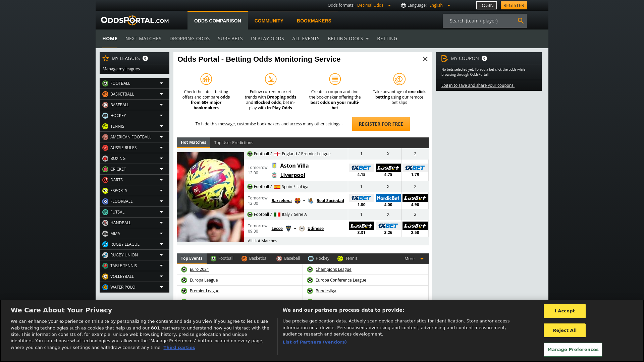The image size is (644, 362).
Task: Click Register For Free button
Action: (381, 124)
